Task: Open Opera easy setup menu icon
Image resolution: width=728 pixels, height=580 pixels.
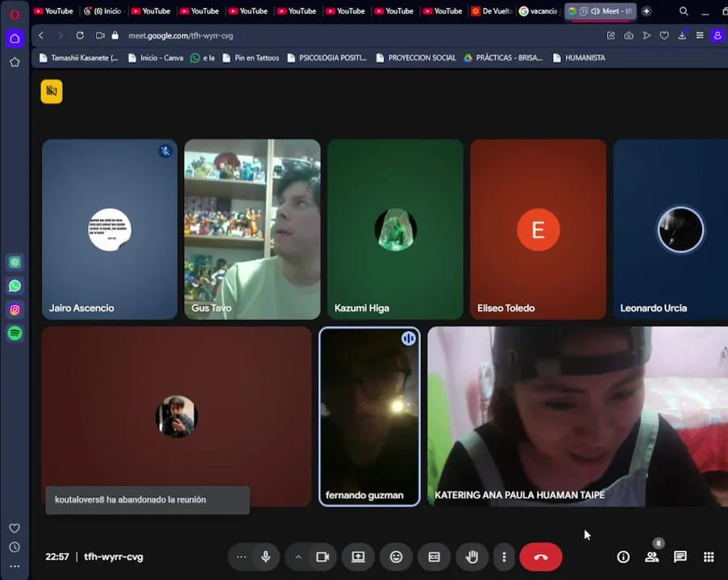Action: tap(700, 35)
